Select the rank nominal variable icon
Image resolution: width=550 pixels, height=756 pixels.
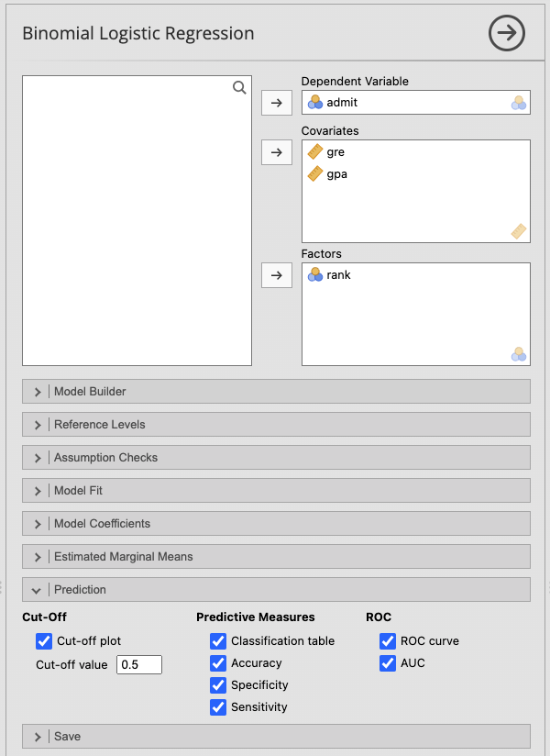tap(315, 275)
